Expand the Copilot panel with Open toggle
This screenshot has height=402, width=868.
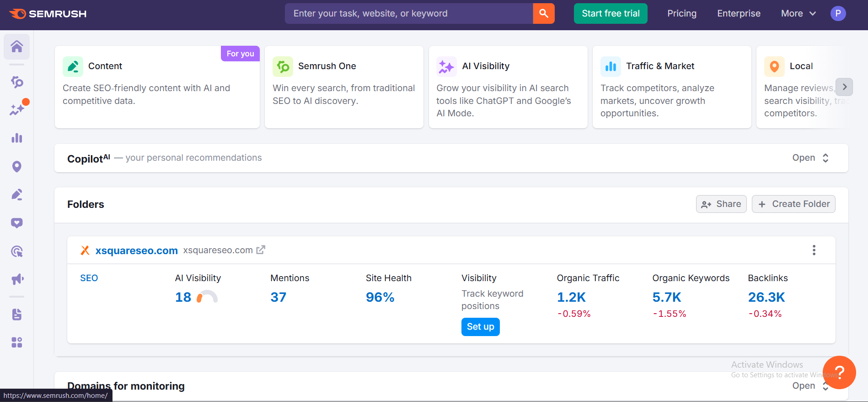point(811,158)
